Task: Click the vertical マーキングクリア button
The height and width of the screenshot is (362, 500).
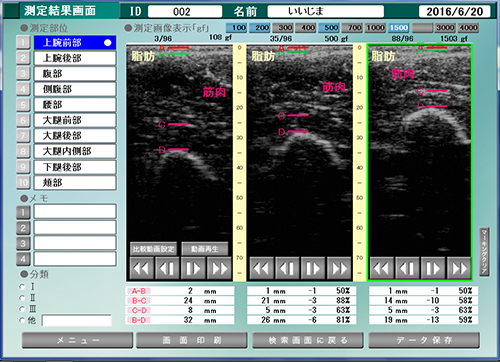Action: point(484,251)
